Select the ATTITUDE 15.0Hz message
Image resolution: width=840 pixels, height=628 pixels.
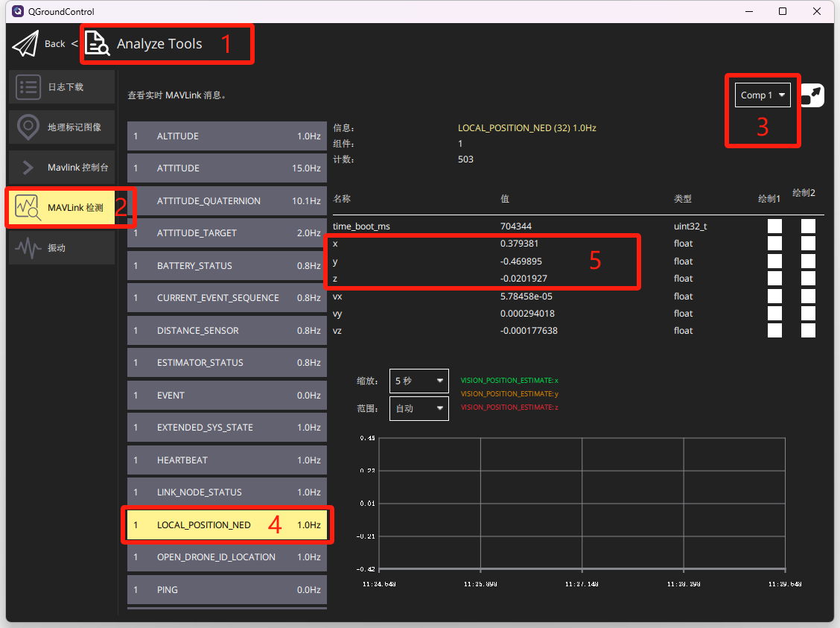(226, 168)
